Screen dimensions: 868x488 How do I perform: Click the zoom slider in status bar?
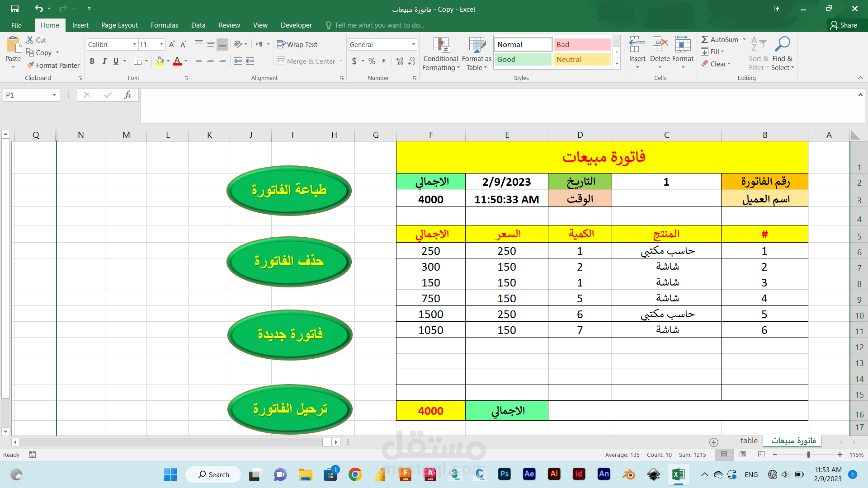[x=808, y=455]
